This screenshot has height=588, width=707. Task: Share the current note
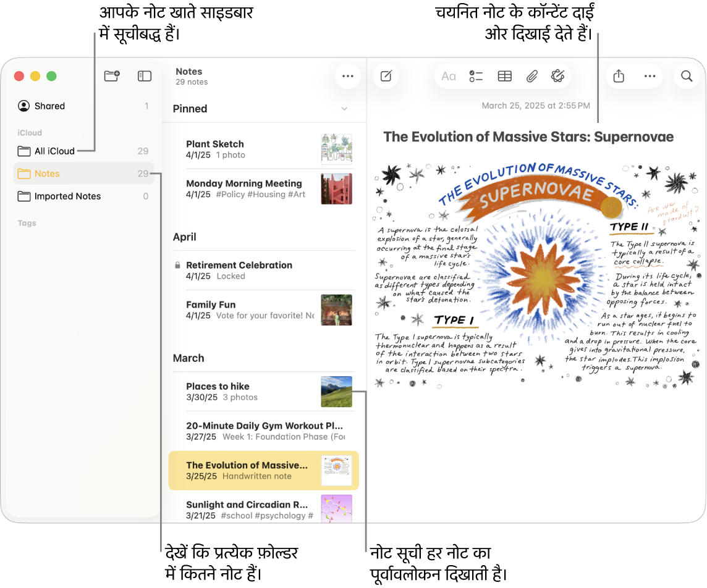point(619,76)
